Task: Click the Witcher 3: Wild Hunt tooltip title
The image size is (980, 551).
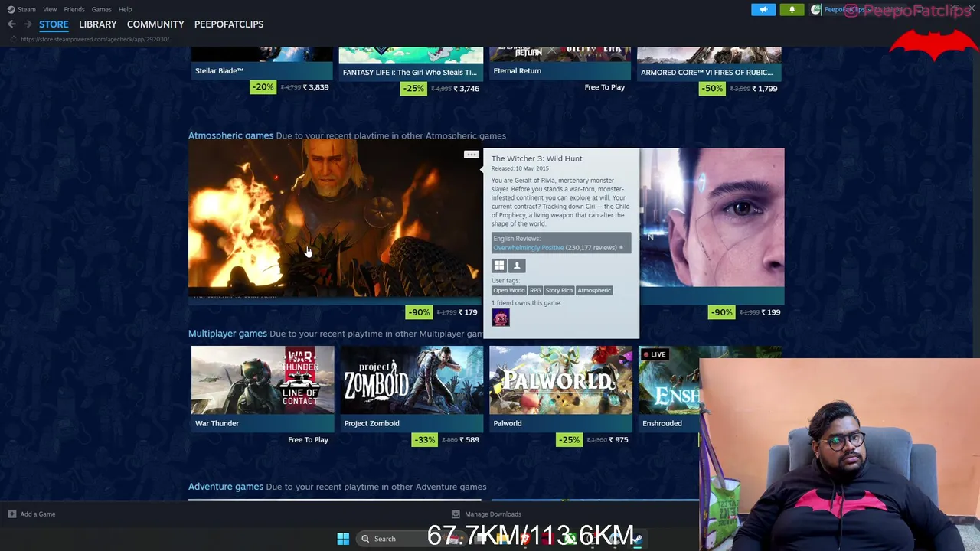Action: [x=537, y=158]
